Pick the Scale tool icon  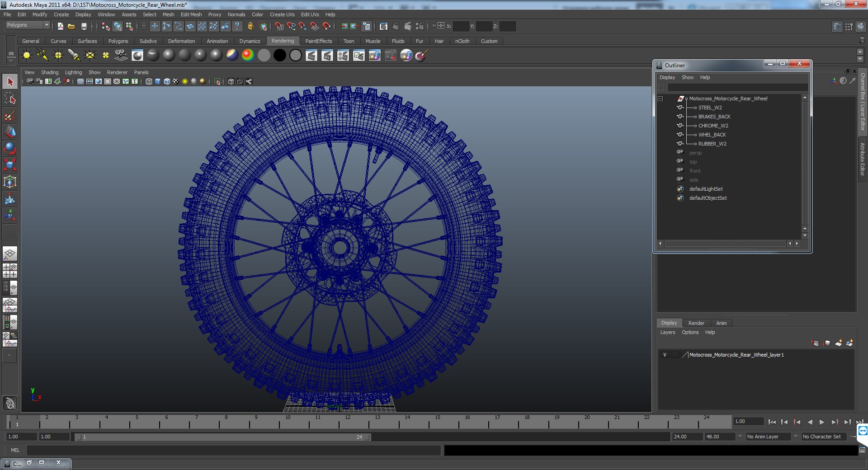click(10, 164)
